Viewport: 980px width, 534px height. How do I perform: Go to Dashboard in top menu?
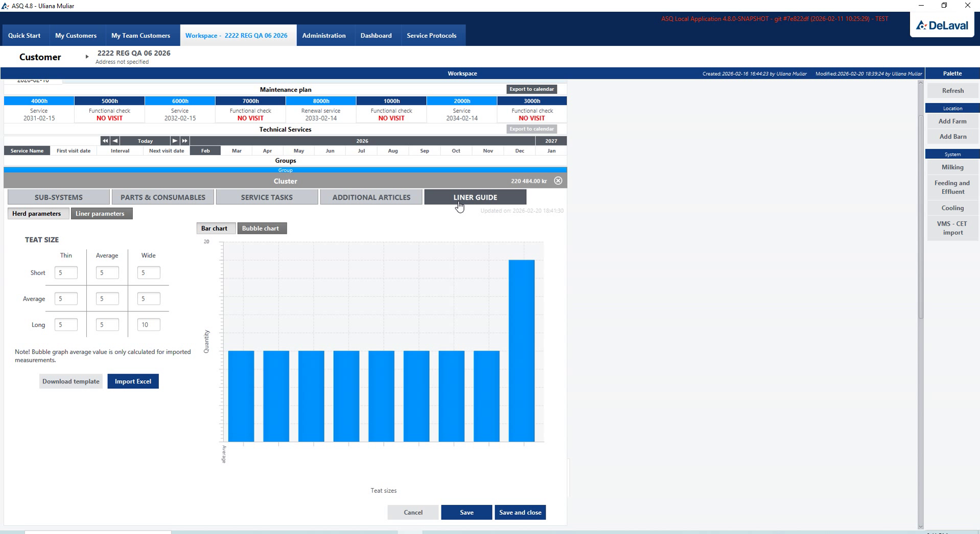(376, 35)
